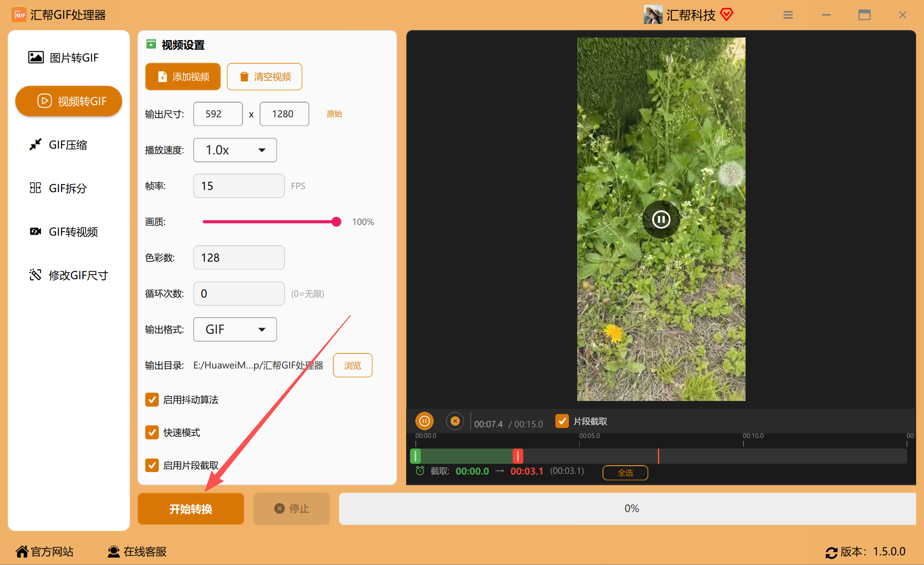Pause video using overlay pause icon
This screenshot has width=924, height=565.
pos(661,219)
